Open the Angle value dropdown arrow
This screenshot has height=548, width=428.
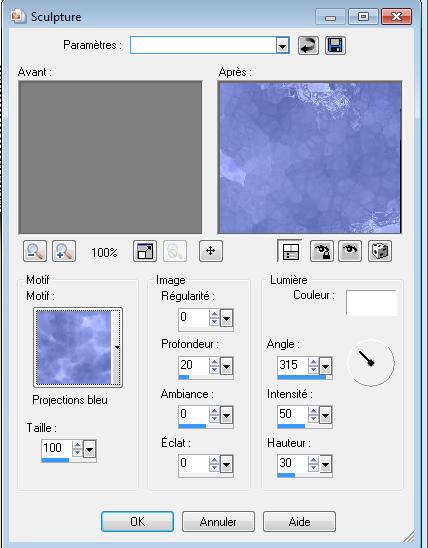325,367
